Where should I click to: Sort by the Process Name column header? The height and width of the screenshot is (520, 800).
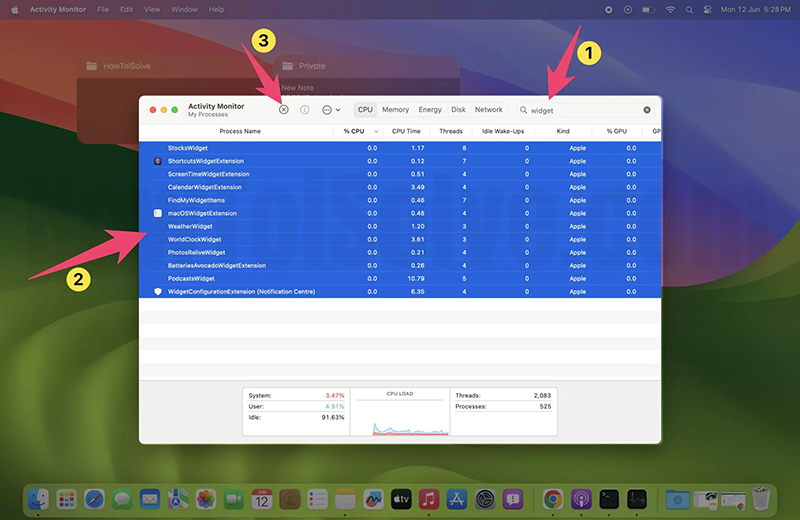(240, 131)
